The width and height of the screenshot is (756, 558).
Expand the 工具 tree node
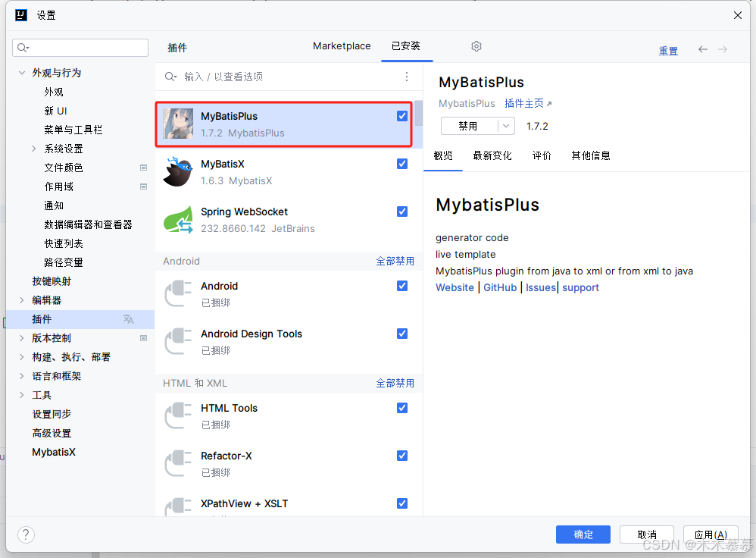22,395
